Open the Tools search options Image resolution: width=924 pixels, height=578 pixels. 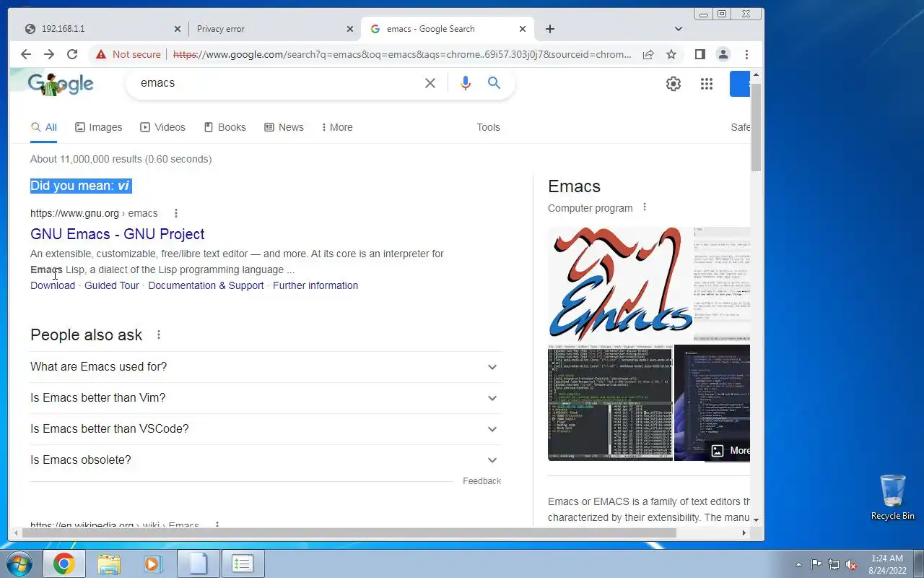488,127
